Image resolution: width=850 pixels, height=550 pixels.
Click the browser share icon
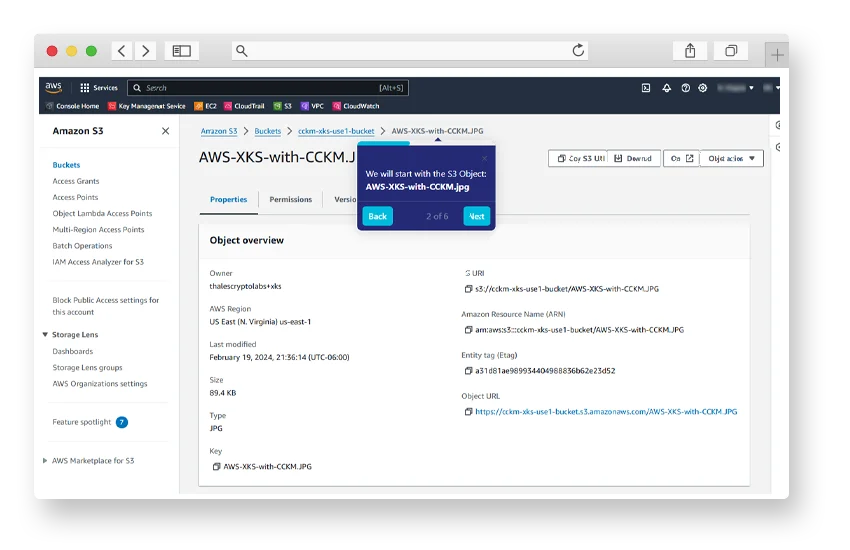point(690,51)
